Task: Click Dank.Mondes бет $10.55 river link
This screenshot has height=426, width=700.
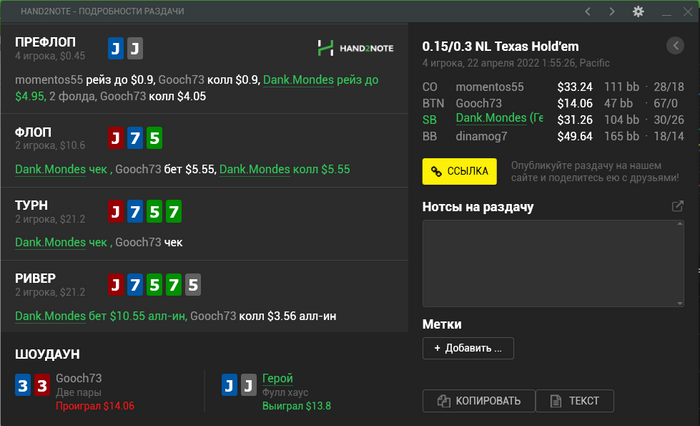Action: 101,316
